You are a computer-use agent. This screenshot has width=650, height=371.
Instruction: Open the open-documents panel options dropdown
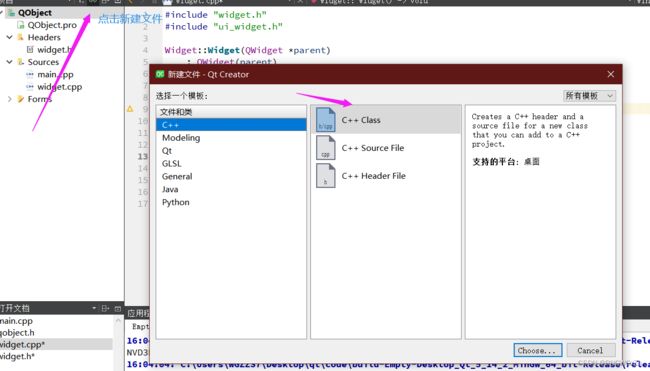[x=94, y=308]
